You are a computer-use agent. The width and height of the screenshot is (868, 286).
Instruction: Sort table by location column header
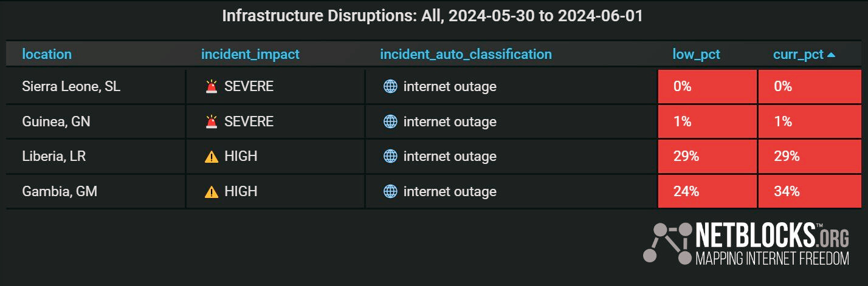(47, 54)
